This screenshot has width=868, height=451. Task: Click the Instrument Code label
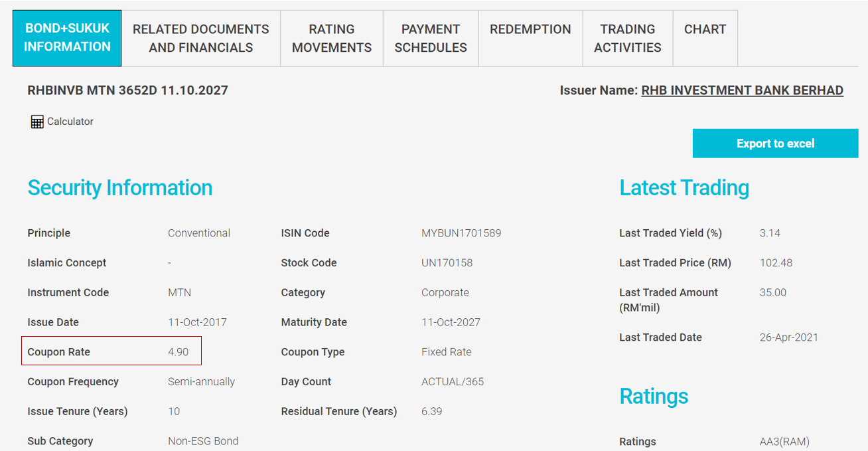tap(68, 292)
